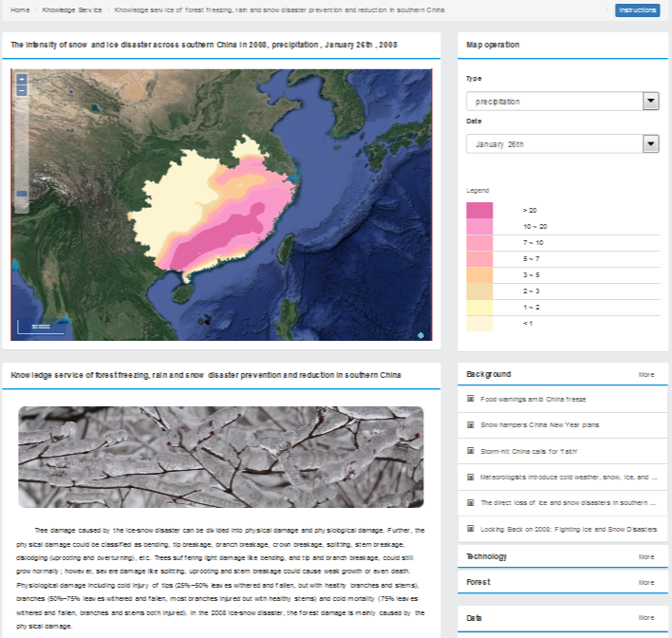Click the frozen branches banner image
Screen dimensions: 672x638
point(221,457)
